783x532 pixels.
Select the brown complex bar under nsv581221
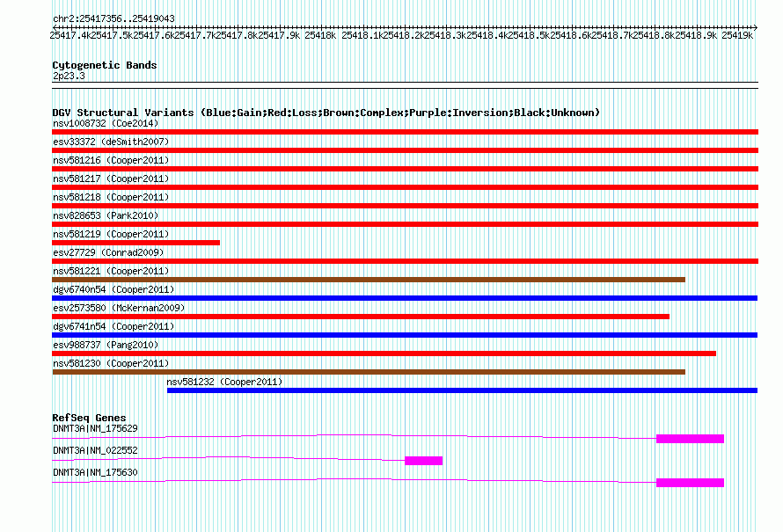(x=369, y=280)
